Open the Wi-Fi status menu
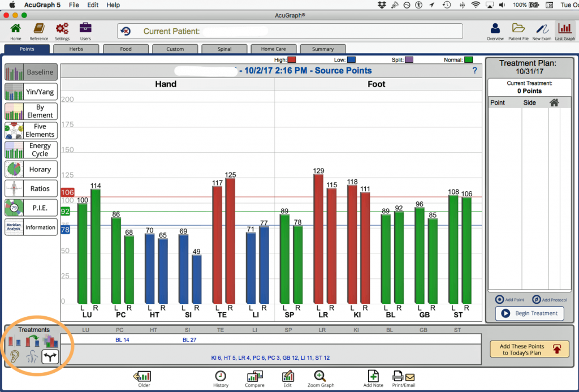The height and width of the screenshot is (392, 579). tap(476, 5)
